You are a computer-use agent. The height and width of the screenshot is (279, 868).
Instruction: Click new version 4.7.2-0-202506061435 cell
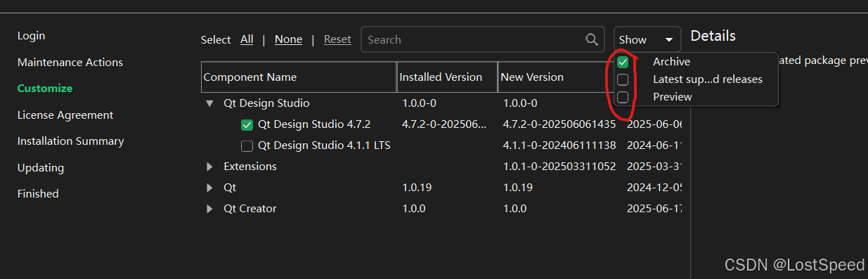tap(559, 124)
